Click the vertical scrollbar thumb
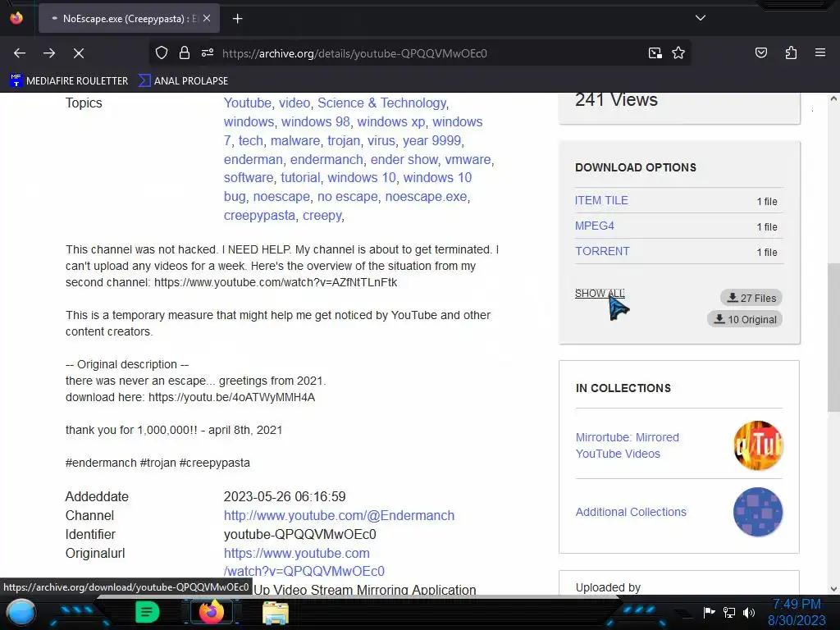Screen dimensions: 840x630 point(833,337)
